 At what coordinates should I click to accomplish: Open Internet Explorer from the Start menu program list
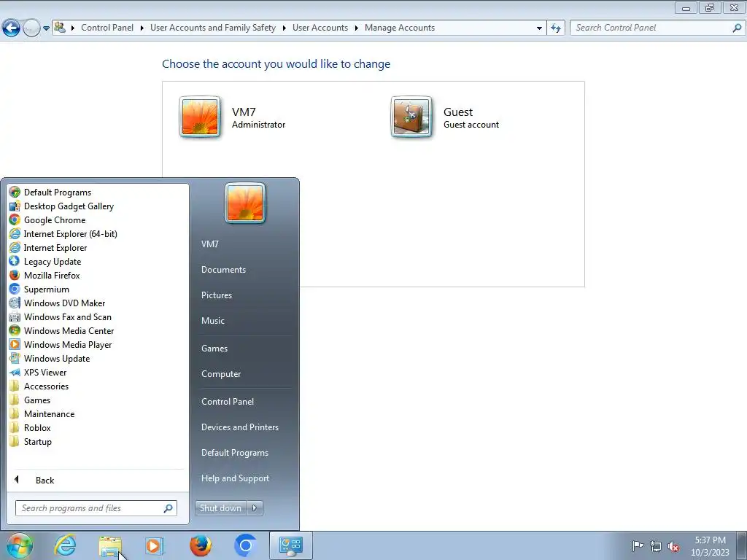click(48, 248)
